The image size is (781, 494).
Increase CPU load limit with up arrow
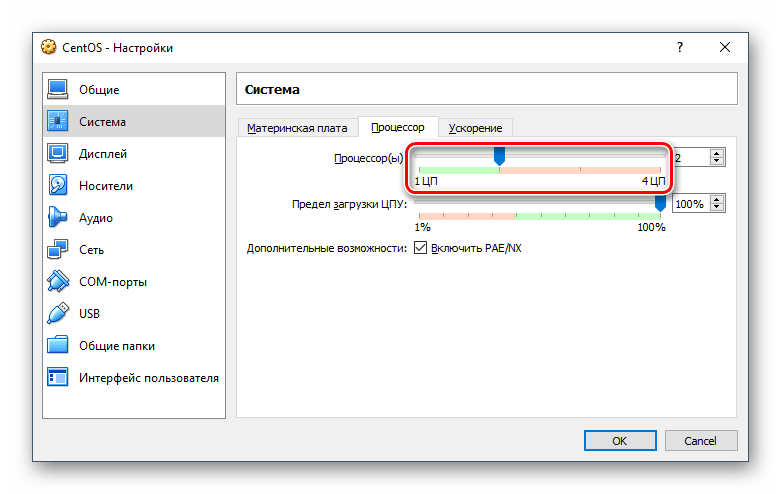pyautogui.click(x=717, y=199)
